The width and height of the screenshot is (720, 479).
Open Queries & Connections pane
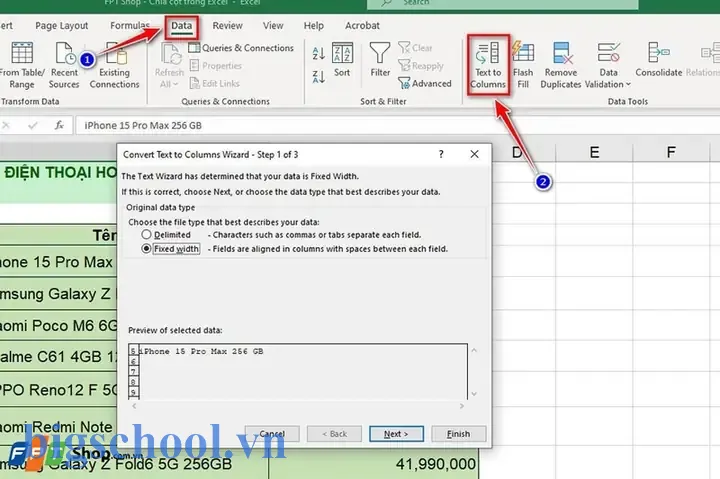[241, 48]
